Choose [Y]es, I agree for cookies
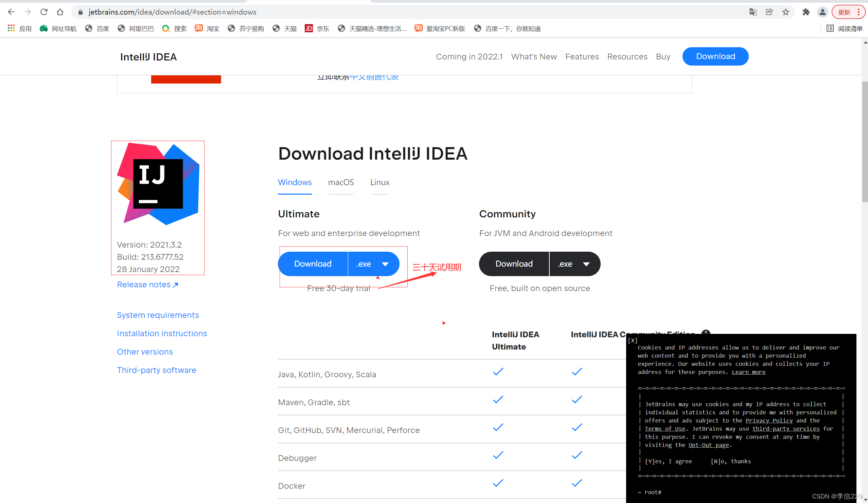Image resolution: width=868 pixels, height=503 pixels. (x=668, y=461)
